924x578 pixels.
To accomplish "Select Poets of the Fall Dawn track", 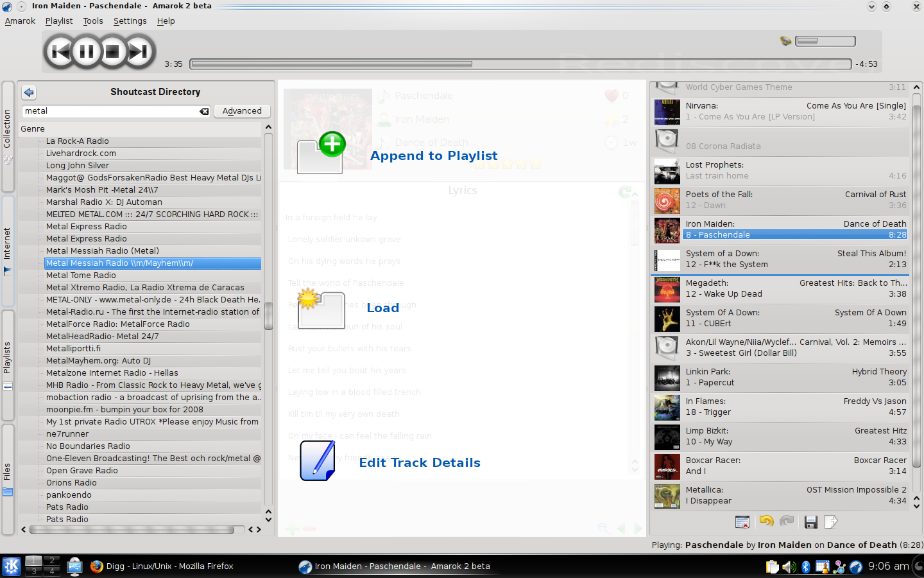I will (780, 200).
